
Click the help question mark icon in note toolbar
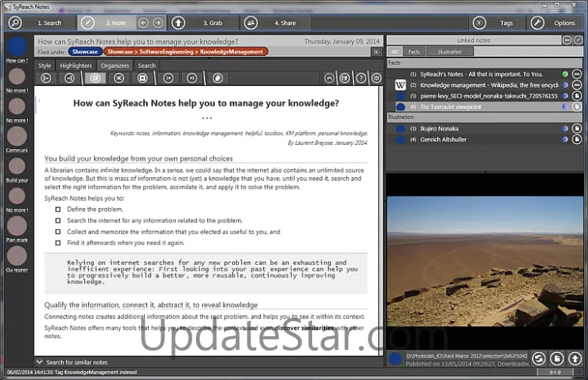[360, 78]
